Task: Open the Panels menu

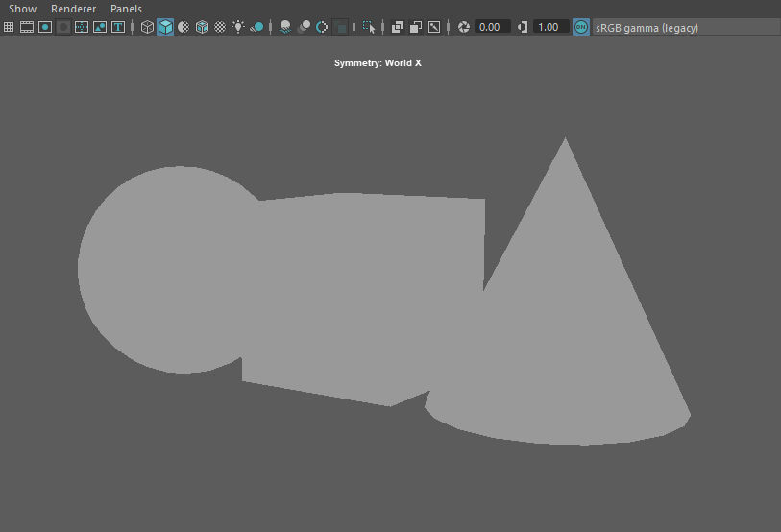Action: (x=126, y=9)
